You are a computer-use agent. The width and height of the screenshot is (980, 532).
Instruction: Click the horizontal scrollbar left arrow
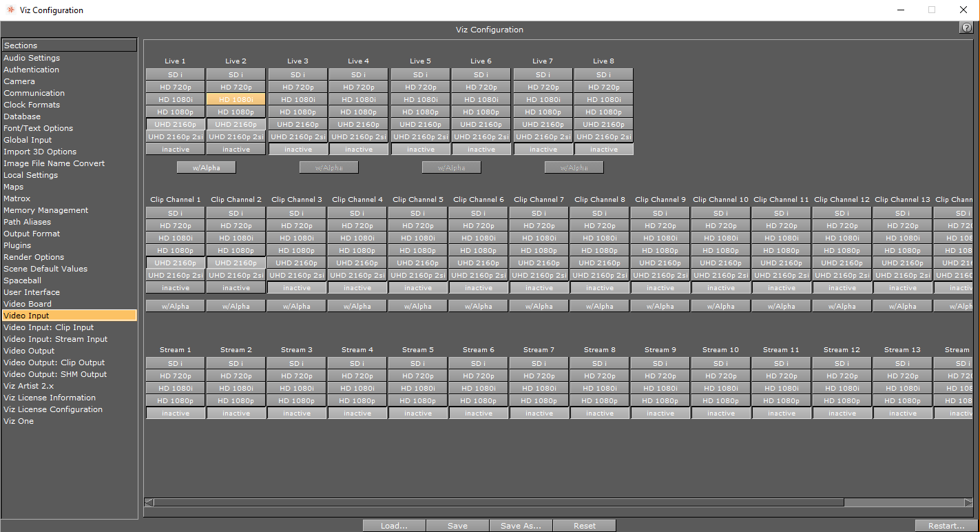pyautogui.click(x=149, y=502)
